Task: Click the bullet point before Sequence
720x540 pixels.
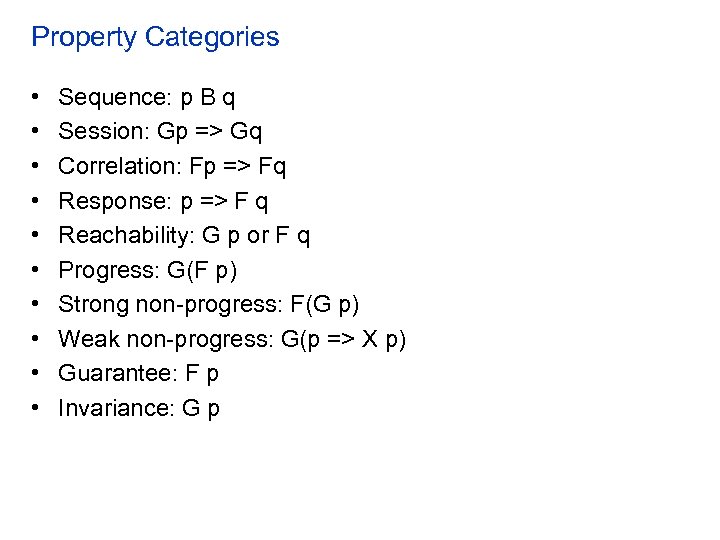Action: (x=35, y=98)
